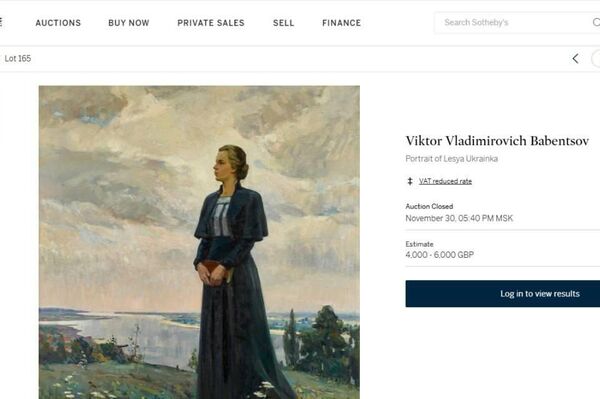
Task: Click the Portrait of Lesya Ukrainka title
Action: (452, 159)
